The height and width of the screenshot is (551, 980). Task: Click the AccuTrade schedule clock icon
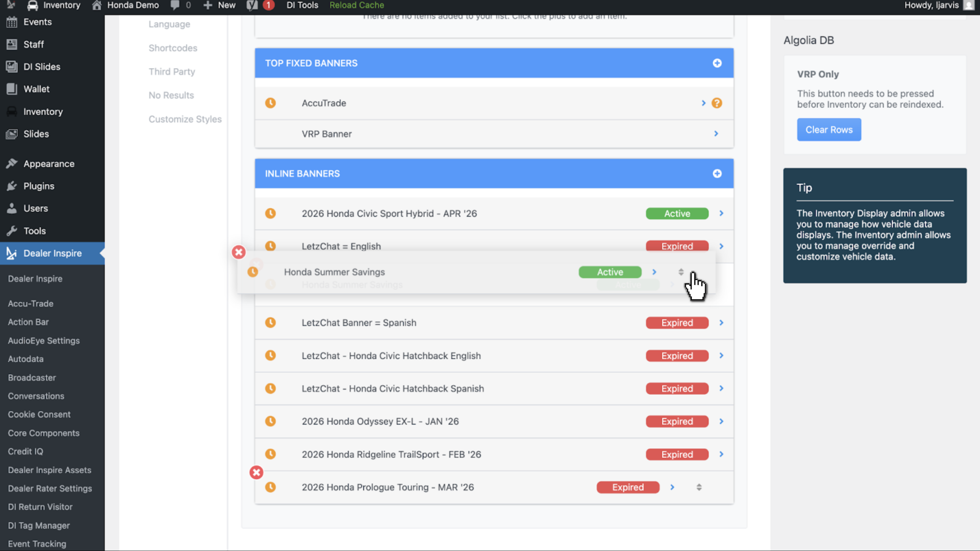click(270, 103)
